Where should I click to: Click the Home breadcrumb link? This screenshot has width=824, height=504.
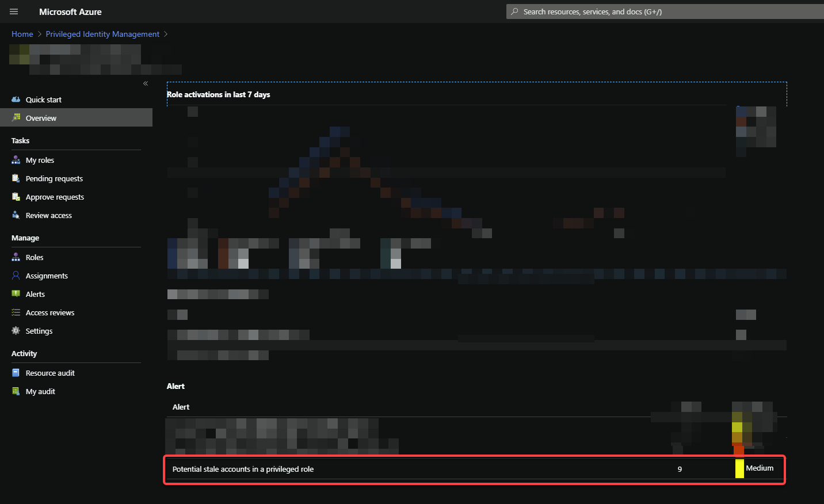[x=22, y=34]
